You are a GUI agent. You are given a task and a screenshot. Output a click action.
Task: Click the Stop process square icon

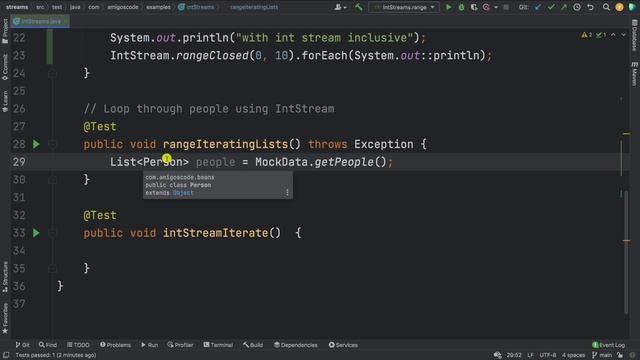click(506, 7)
